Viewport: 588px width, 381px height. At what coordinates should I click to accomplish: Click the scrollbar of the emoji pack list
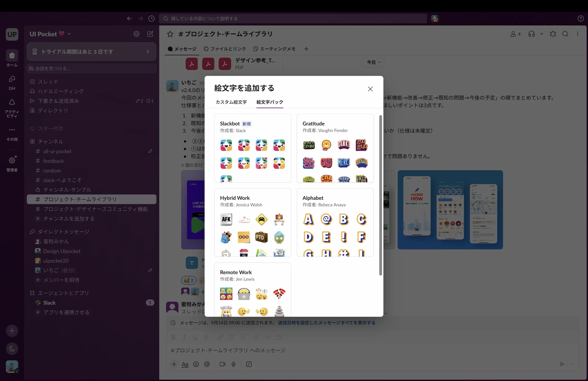click(381, 195)
